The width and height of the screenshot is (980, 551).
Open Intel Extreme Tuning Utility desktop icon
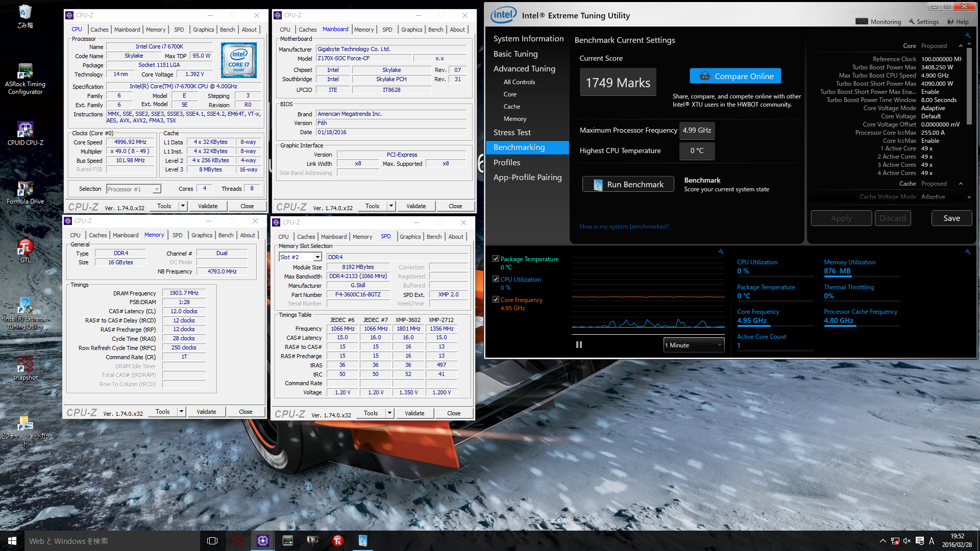[25, 314]
